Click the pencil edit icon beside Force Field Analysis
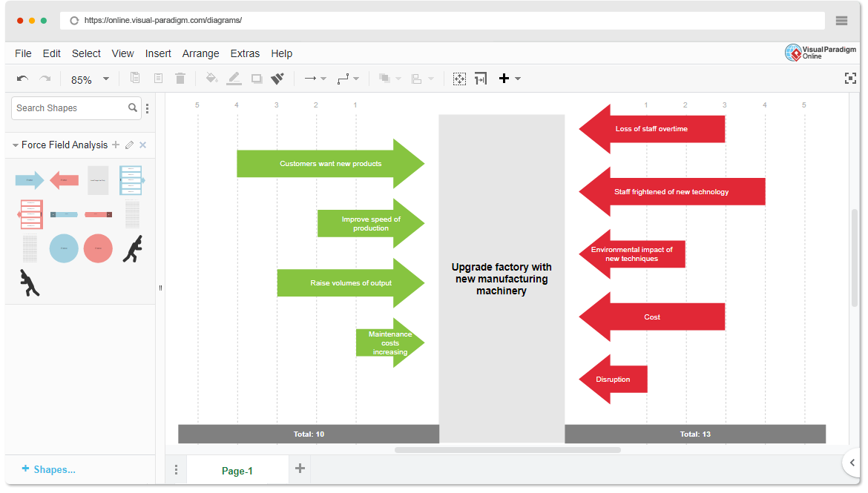This screenshot has width=868, height=493. click(x=129, y=145)
